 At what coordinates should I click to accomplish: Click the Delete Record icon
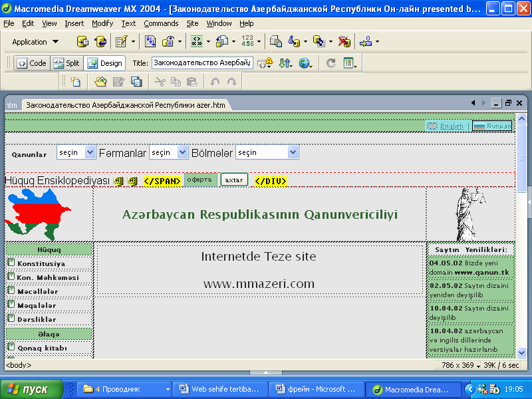pos(344,42)
